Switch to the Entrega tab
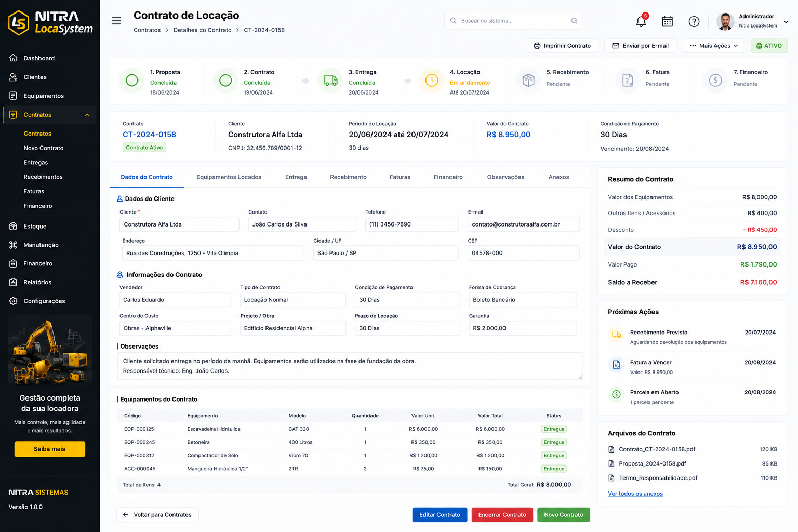Viewport: 798px width, 532px height. 296,177
